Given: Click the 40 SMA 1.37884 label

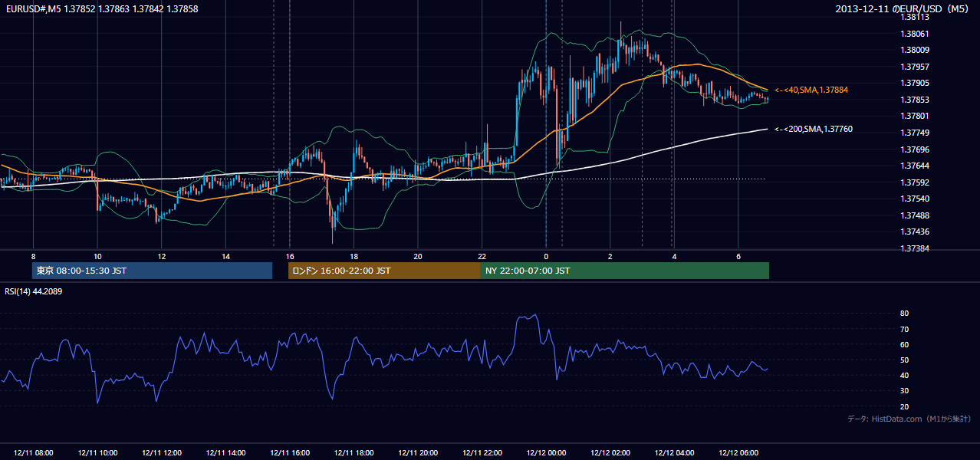Looking at the screenshot, I should pyautogui.click(x=811, y=90).
